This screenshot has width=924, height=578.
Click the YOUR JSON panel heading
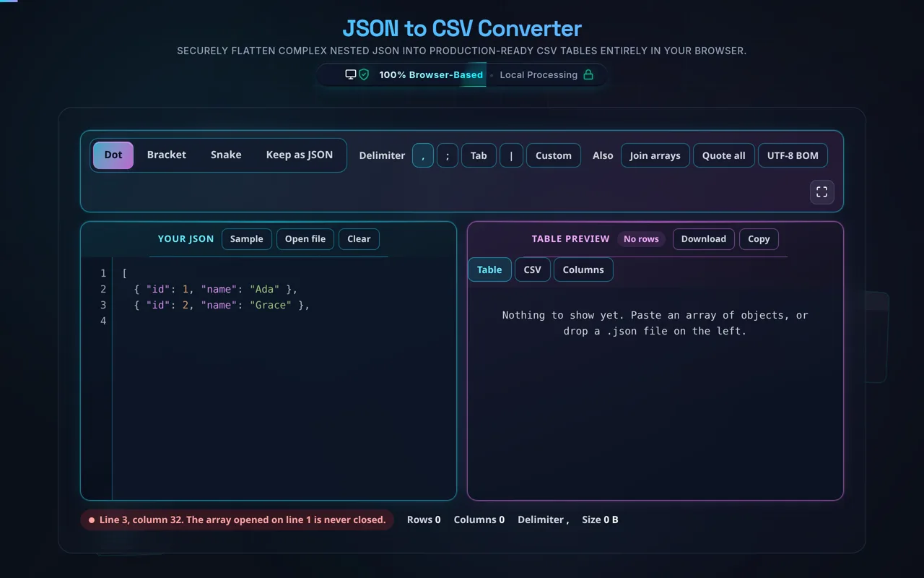point(186,239)
